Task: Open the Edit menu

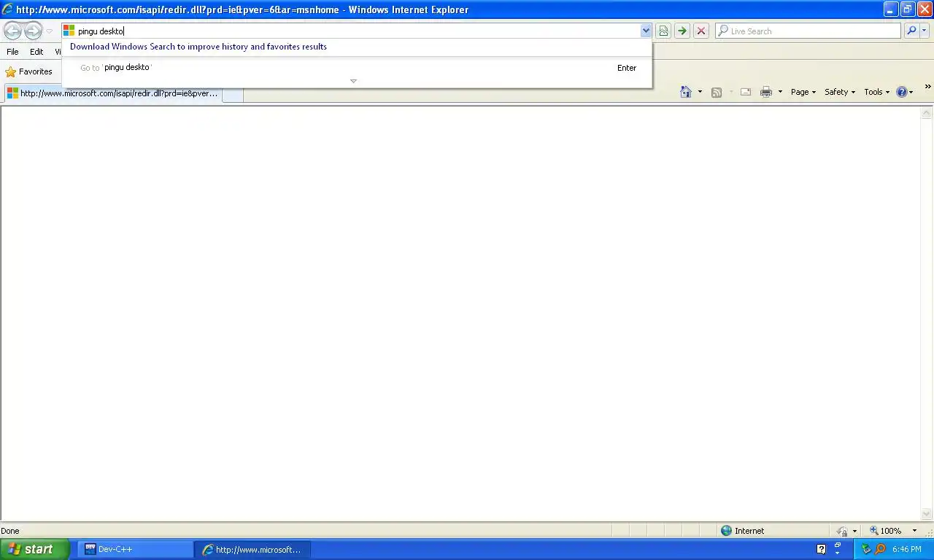Action: point(36,52)
